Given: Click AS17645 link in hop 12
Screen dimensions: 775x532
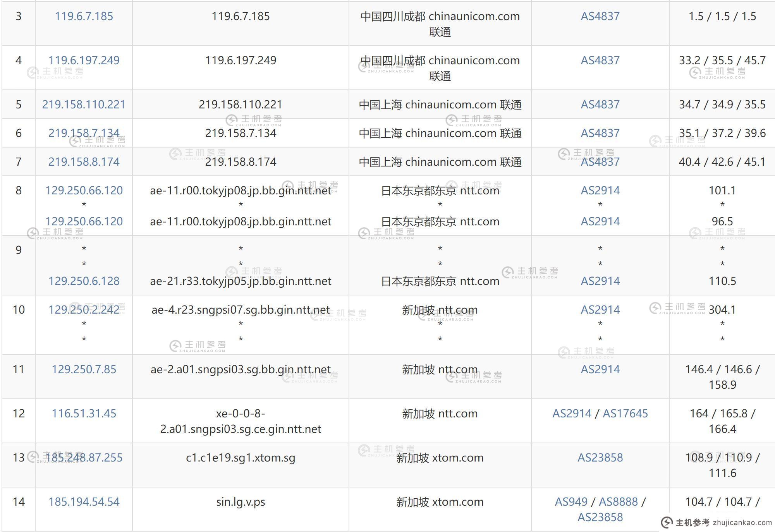Looking at the screenshot, I should click(625, 414).
